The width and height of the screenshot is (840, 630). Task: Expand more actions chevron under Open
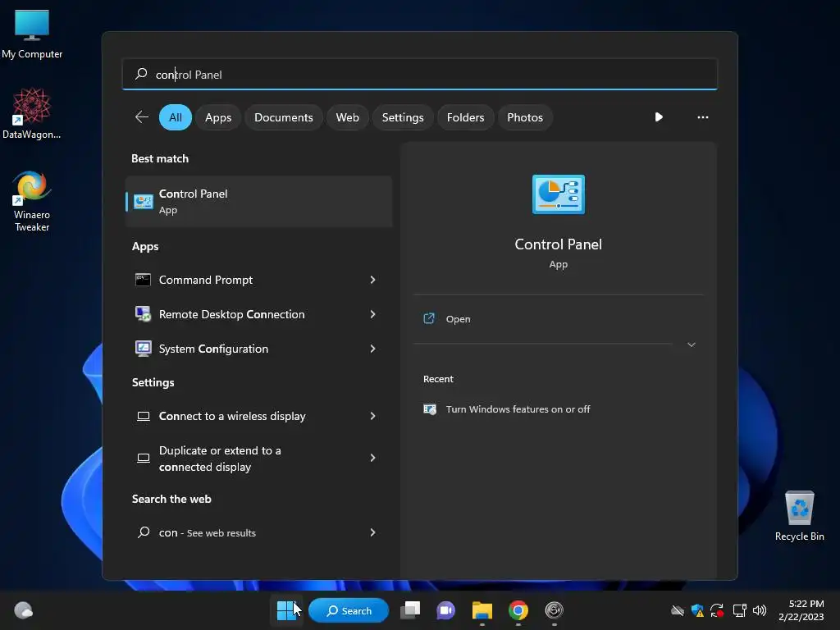point(691,345)
